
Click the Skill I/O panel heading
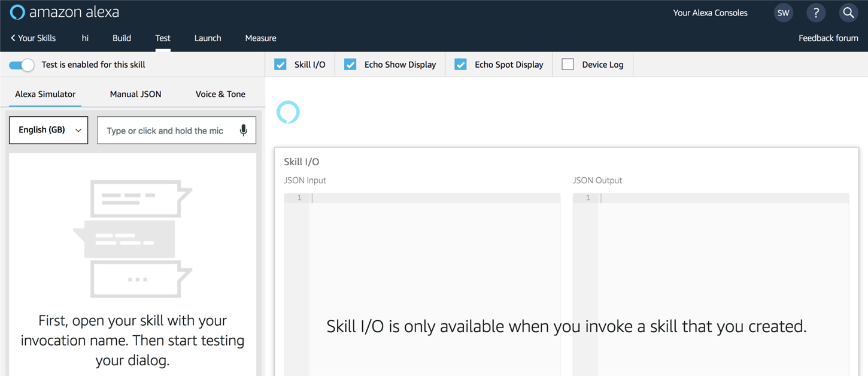(301, 162)
